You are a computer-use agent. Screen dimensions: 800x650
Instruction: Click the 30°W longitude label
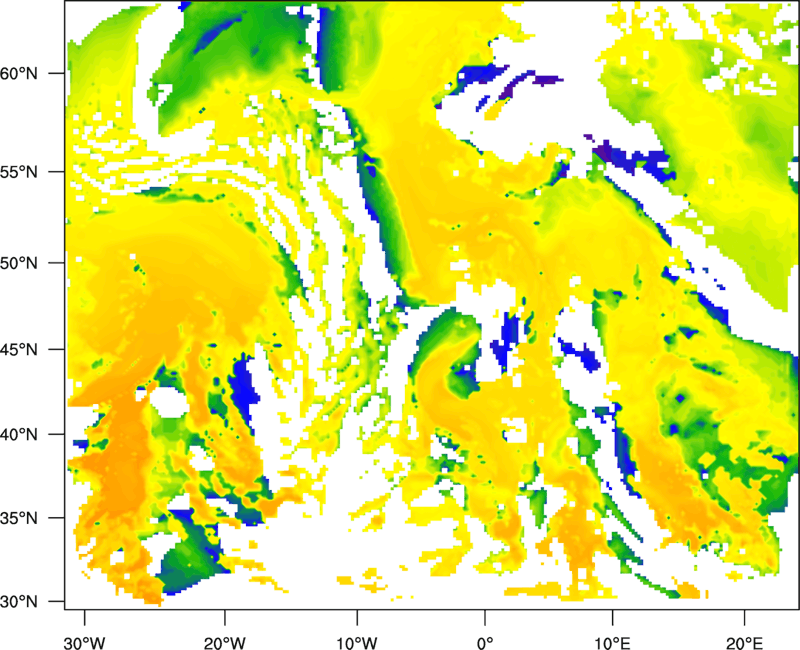click(x=85, y=643)
